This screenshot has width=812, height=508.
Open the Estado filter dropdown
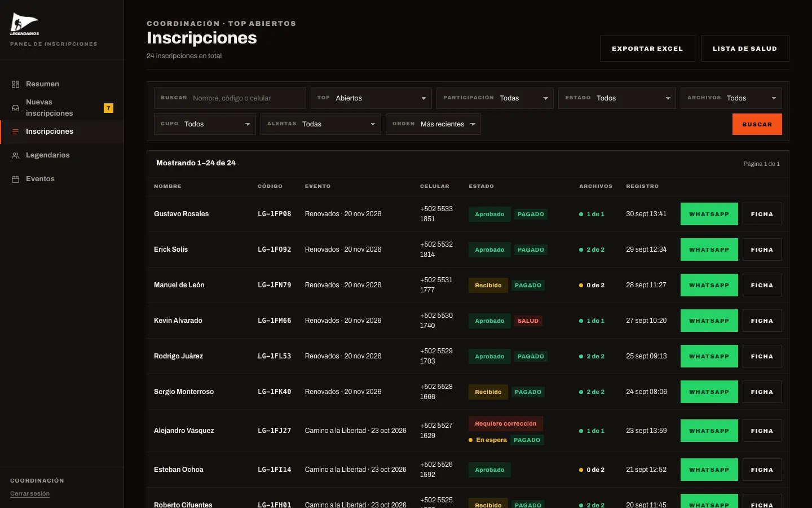617,98
